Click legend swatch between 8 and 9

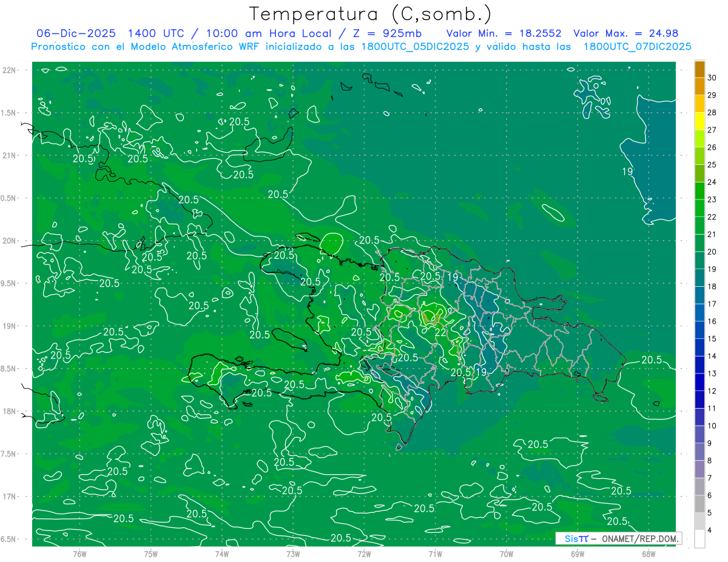[x=699, y=452]
